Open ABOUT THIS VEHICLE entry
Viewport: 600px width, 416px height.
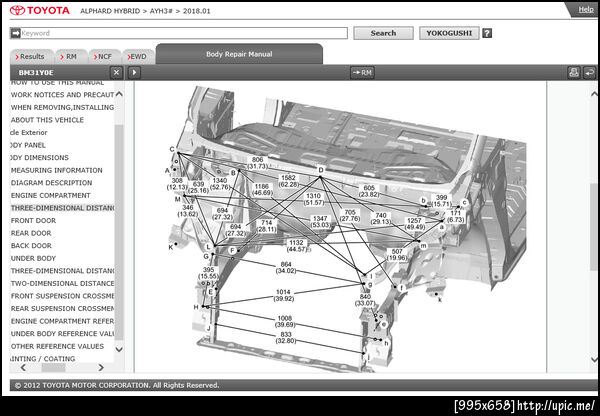click(x=47, y=120)
